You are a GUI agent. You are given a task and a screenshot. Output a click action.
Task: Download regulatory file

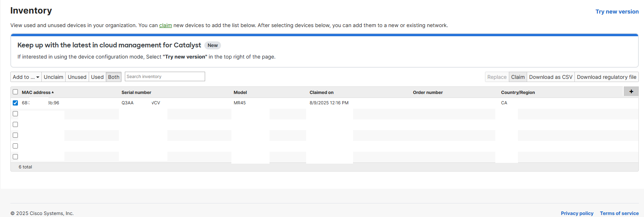[x=607, y=77]
